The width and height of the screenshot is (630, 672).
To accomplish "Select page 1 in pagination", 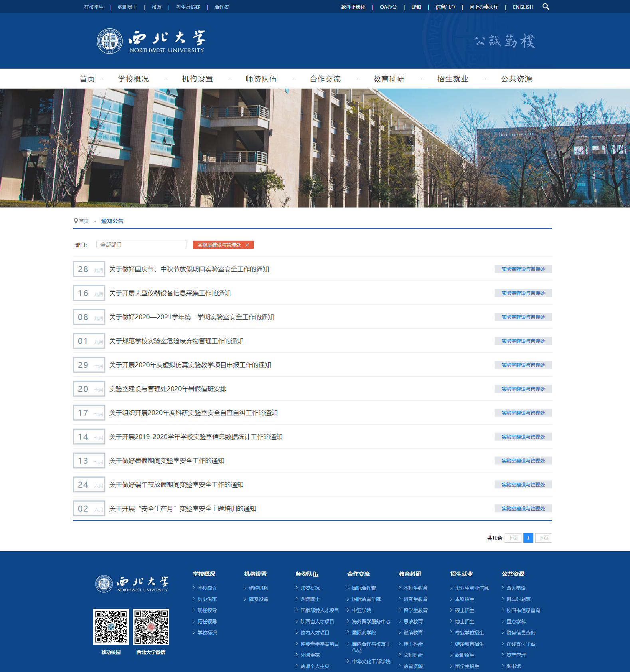I will (528, 538).
